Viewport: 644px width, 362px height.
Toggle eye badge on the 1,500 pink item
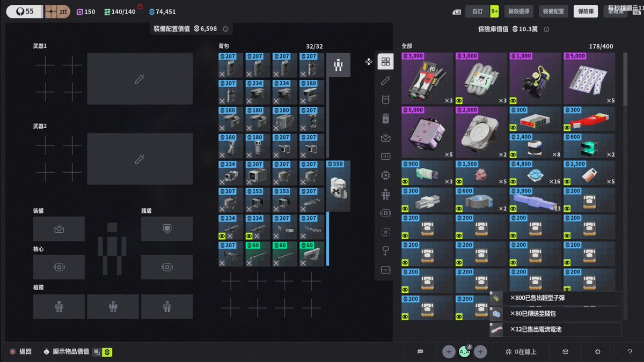click(x=459, y=181)
